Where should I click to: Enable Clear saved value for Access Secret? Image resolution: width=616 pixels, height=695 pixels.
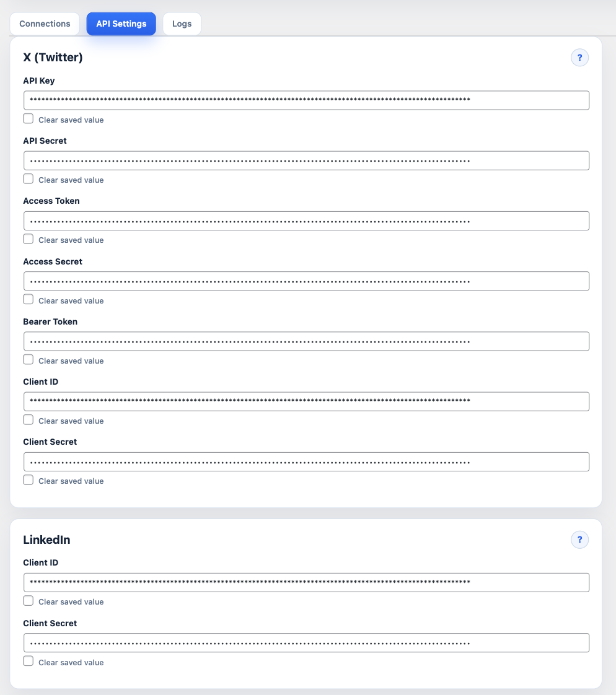click(x=28, y=299)
